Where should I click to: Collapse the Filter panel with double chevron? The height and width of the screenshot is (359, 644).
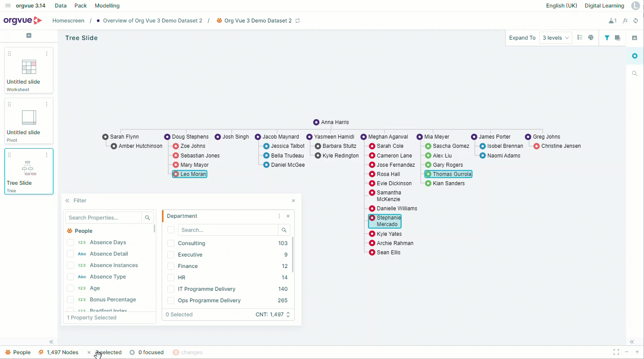pyautogui.click(x=67, y=201)
